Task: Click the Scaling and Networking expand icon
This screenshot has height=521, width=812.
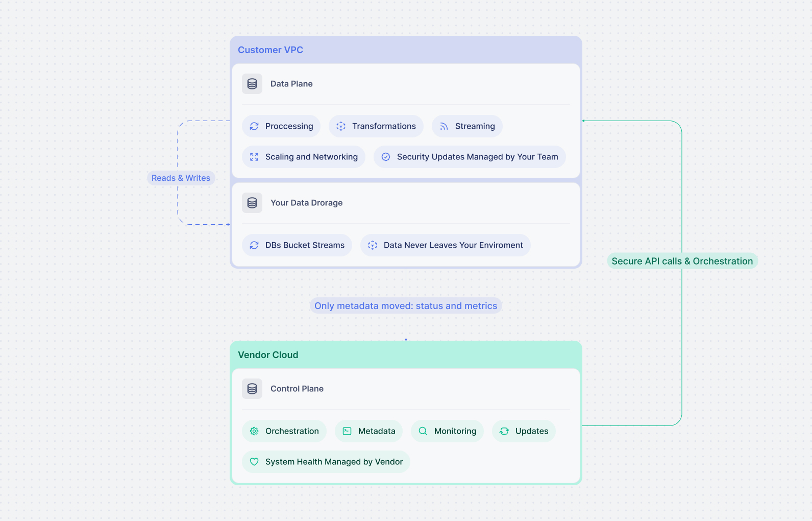Action: (x=254, y=157)
